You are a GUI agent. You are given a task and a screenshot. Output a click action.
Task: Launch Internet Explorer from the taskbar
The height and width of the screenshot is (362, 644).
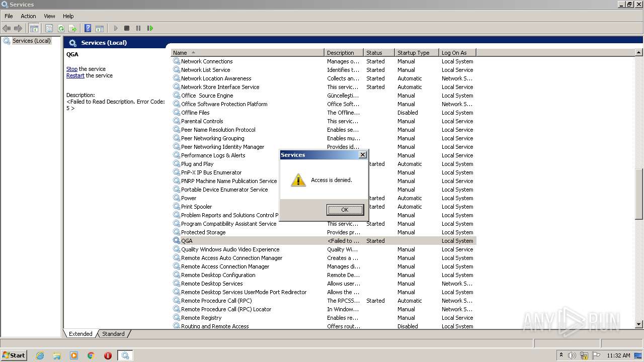pos(40,355)
